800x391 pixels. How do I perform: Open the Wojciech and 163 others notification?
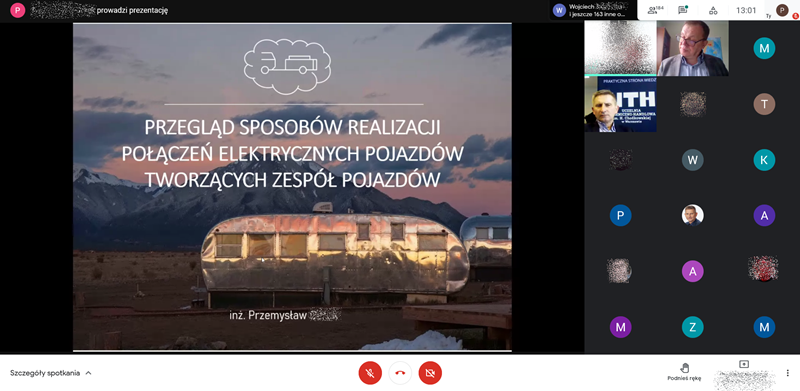pos(593,10)
